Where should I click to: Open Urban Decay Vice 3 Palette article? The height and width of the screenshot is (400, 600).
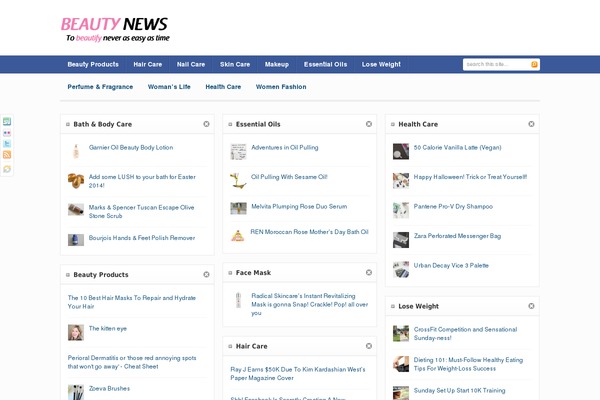(451, 265)
